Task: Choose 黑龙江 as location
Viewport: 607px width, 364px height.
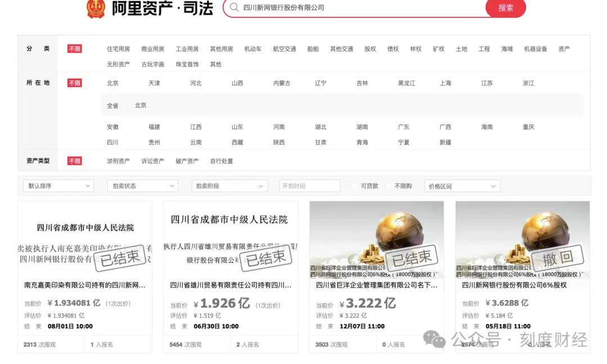Action: click(407, 83)
